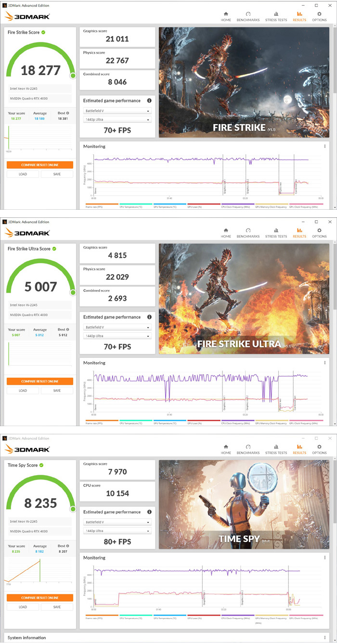Click the 3DMARK logo in Fire Strike window
Screen dimensions: 337x644
point(27,17)
